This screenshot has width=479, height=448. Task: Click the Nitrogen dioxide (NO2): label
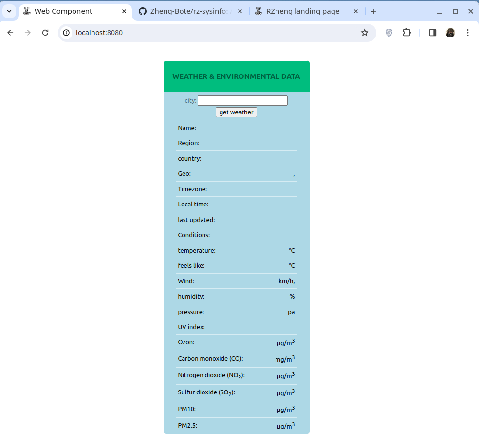tap(211, 375)
